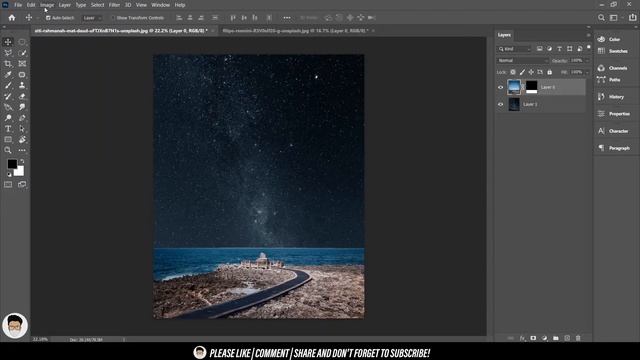
Task: Click the trash icon to delete layer
Action: coord(578,338)
